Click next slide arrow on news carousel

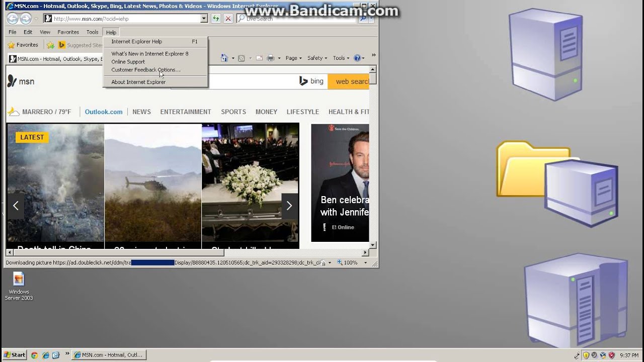point(289,205)
